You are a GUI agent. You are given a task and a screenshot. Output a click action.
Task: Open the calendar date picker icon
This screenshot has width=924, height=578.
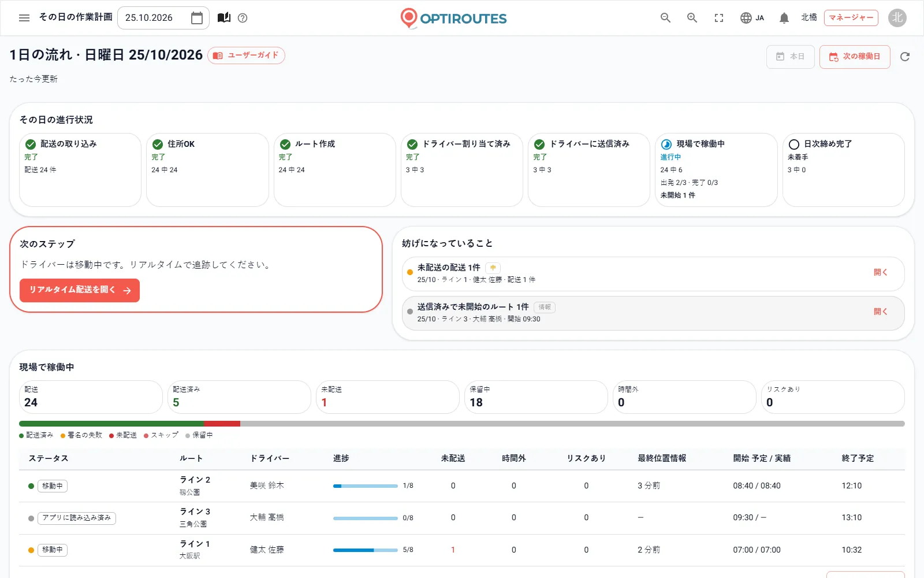[x=197, y=18]
